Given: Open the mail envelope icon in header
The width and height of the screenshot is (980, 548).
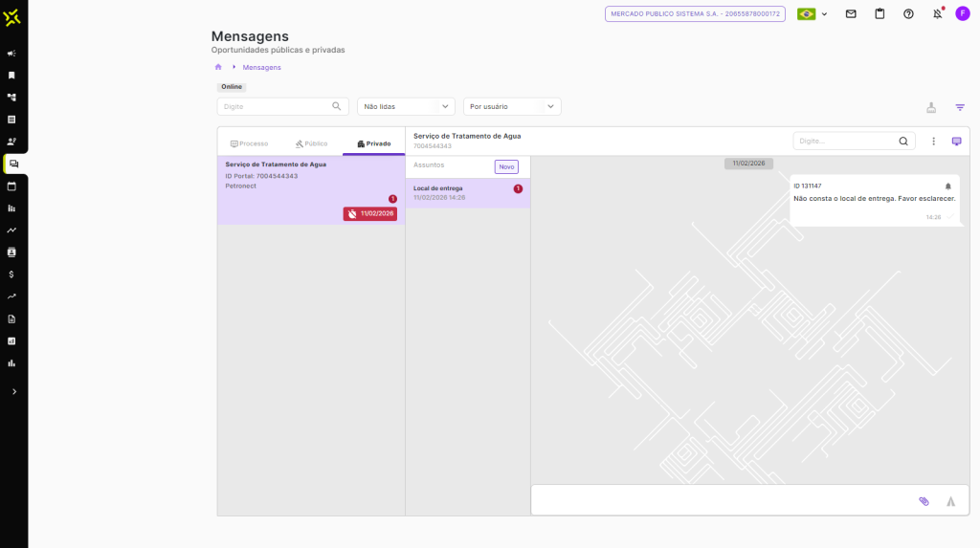Looking at the screenshot, I should (x=851, y=14).
